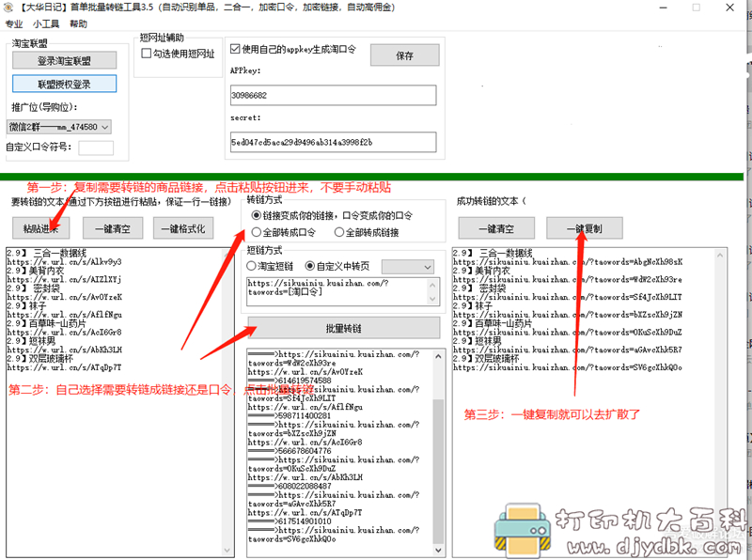The height and width of the screenshot is (560, 752).
Task: Enable 勾选使用短网址 checkbox
Action: [147, 54]
